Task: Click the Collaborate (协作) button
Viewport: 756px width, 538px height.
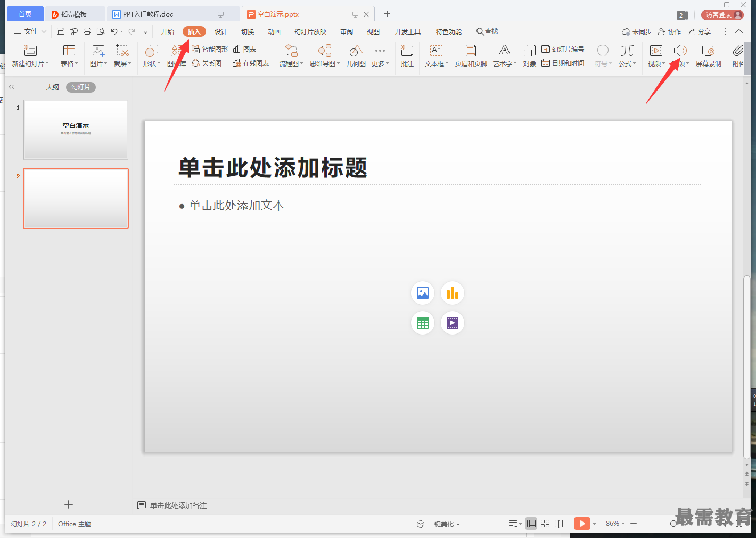Action: (x=670, y=31)
